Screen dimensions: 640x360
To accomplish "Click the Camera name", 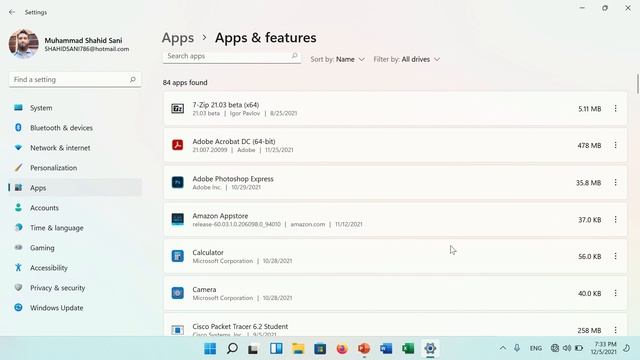I will pos(204,289).
